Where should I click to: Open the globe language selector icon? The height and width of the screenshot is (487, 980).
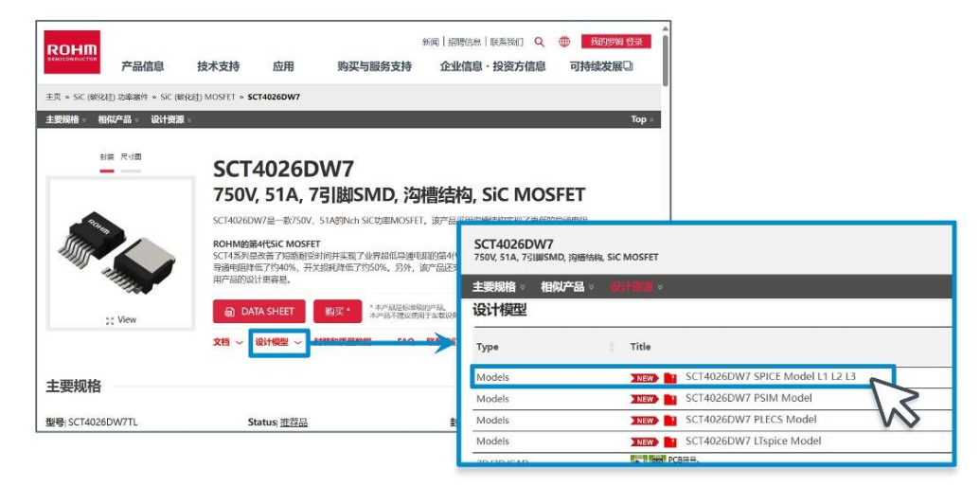pos(564,42)
